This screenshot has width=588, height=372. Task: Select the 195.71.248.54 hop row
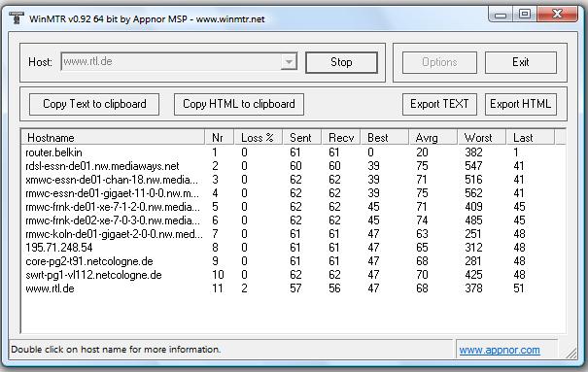(293, 248)
